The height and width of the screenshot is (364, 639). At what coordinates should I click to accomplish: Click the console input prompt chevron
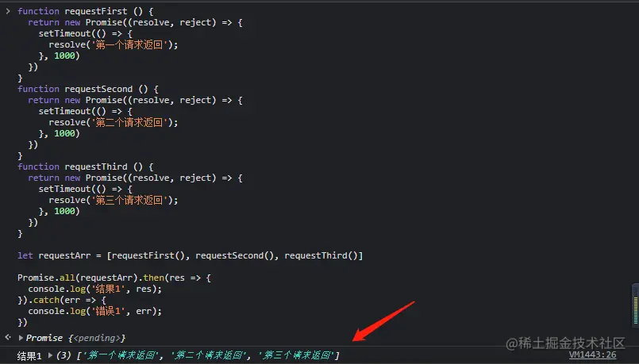[8, 11]
